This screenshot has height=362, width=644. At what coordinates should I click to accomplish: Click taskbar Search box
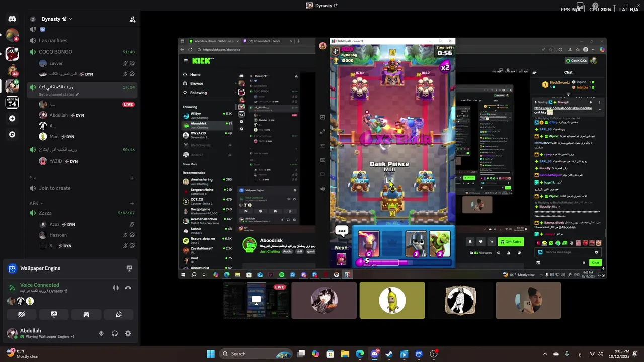point(256,354)
